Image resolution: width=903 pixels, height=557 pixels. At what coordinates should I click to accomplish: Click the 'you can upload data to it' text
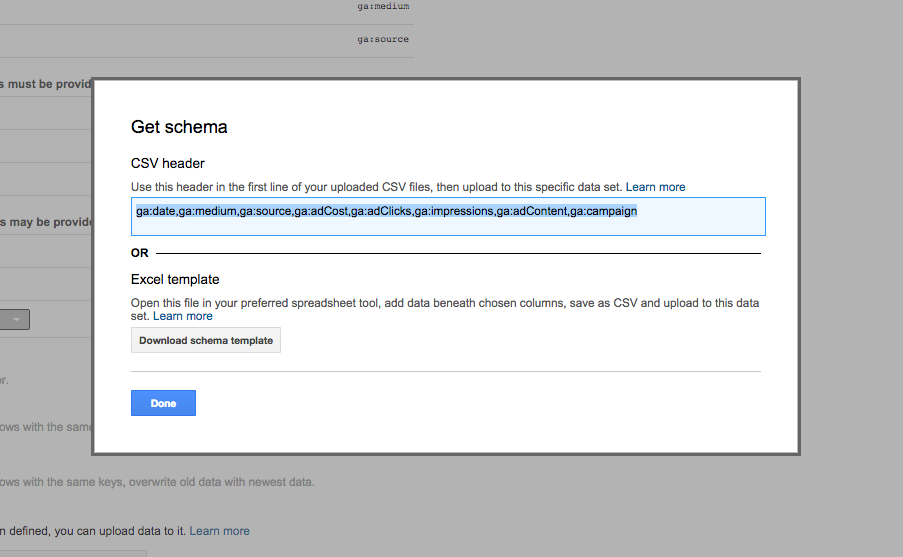tap(120, 531)
